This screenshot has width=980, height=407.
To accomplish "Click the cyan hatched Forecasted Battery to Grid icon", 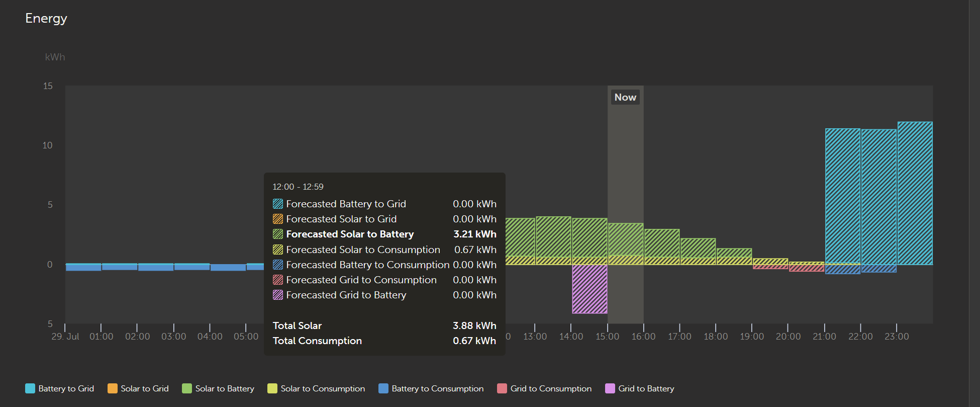I will [x=278, y=204].
